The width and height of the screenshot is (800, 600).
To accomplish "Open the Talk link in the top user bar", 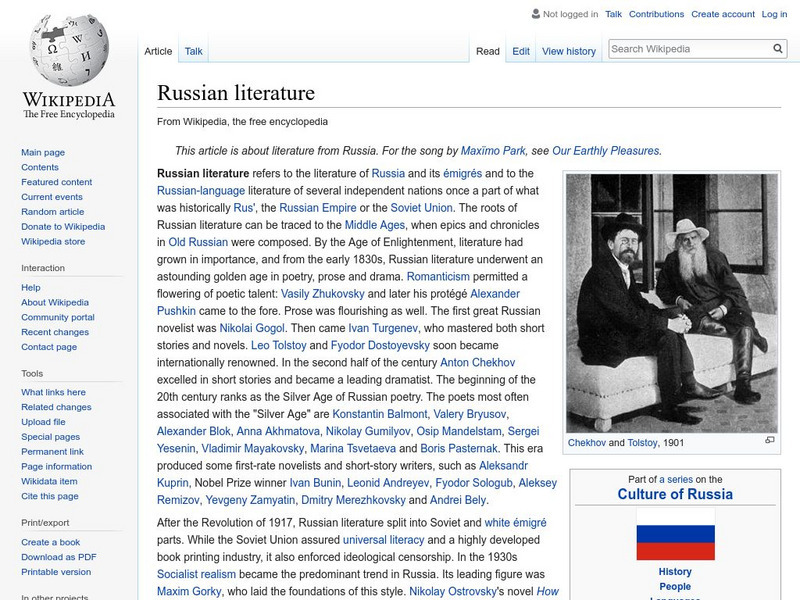I will (613, 14).
